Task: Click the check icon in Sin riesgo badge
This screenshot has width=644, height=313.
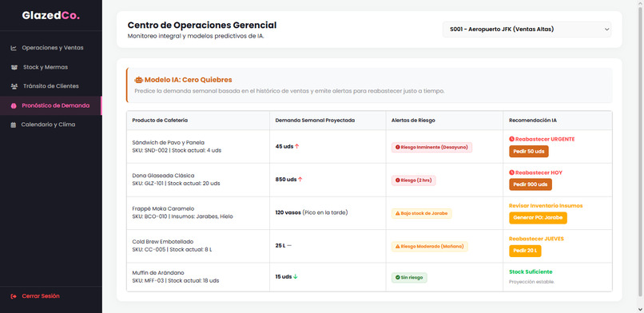Action: 398,278
